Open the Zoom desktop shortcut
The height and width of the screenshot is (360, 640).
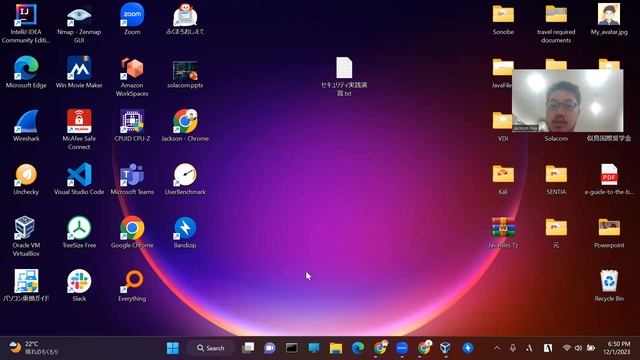point(132,15)
